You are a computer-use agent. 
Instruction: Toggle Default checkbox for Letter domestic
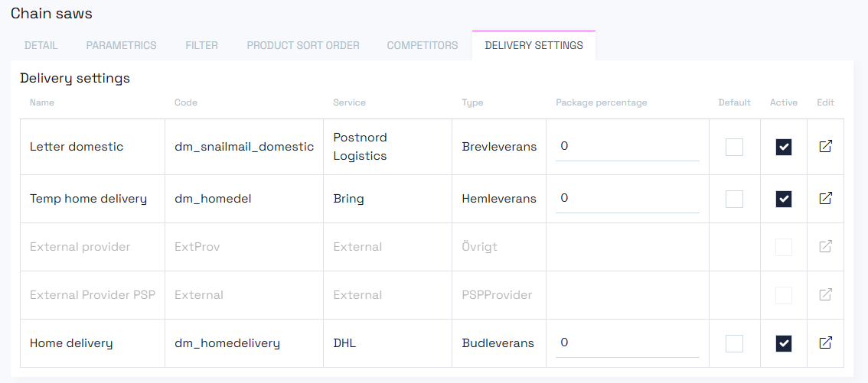pos(734,147)
